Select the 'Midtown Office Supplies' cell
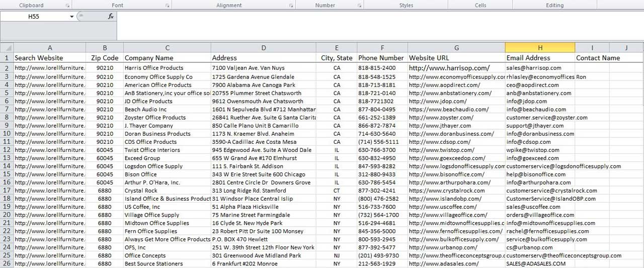This screenshot has width=644, height=268. [x=167, y=223]
